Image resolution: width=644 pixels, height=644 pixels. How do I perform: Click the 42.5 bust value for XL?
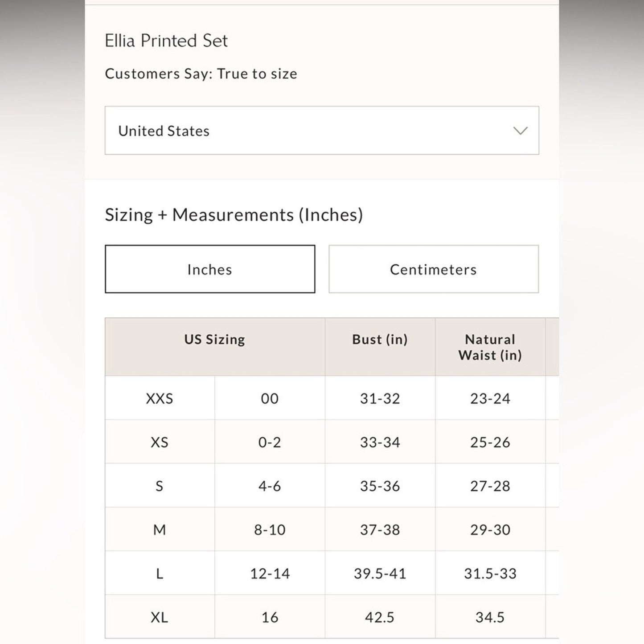coord(380,617)
